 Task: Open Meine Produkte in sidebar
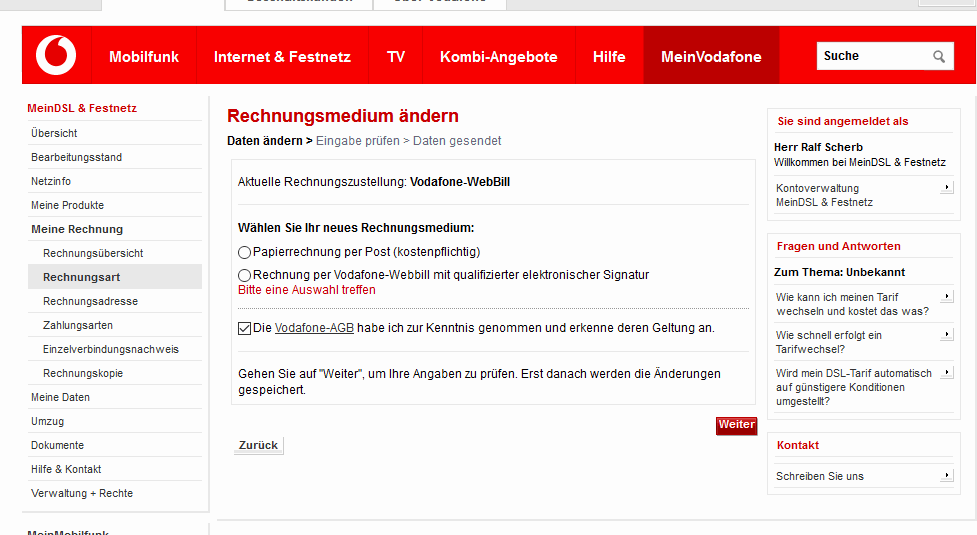coord(67,205)
